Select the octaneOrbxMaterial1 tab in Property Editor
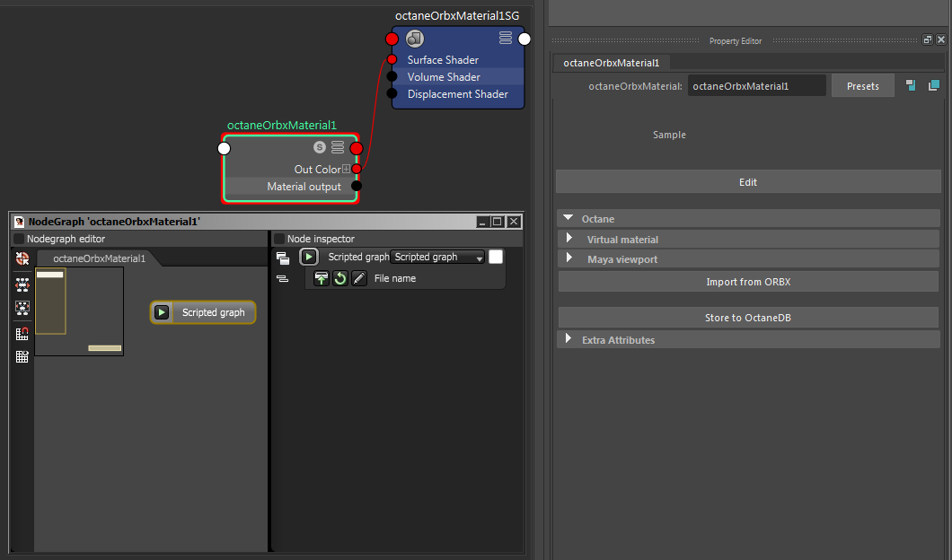 point(612,63)
